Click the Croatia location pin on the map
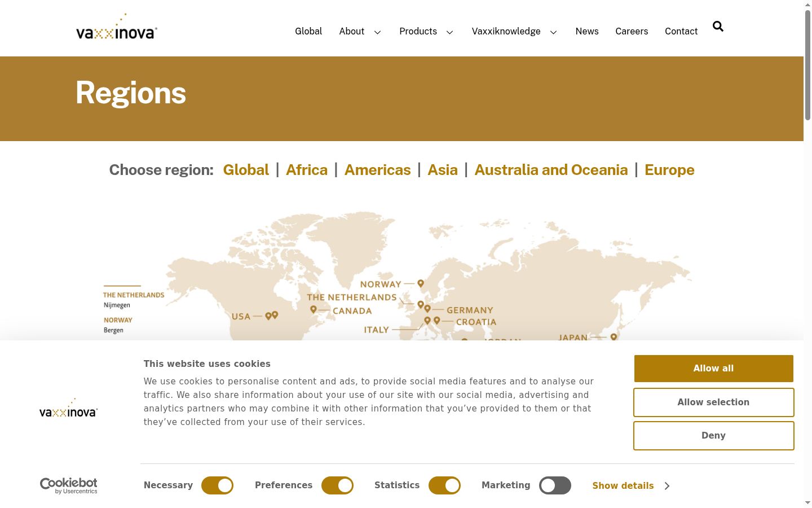 [x=437, y=321]
